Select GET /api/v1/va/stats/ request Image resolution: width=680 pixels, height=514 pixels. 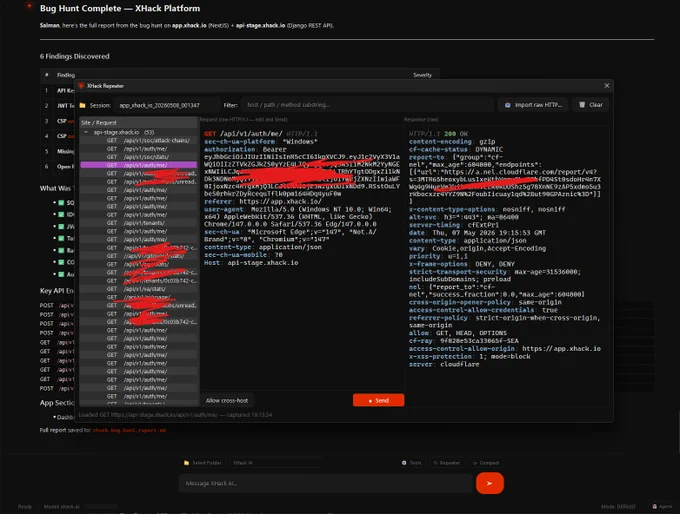[x=138, y=289]
